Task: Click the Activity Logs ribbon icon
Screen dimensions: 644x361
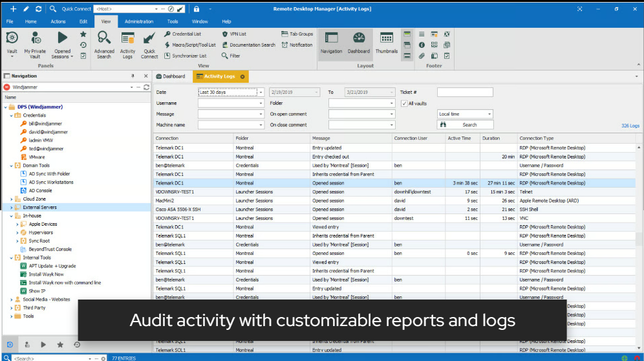Action: (x=127, y=39)
